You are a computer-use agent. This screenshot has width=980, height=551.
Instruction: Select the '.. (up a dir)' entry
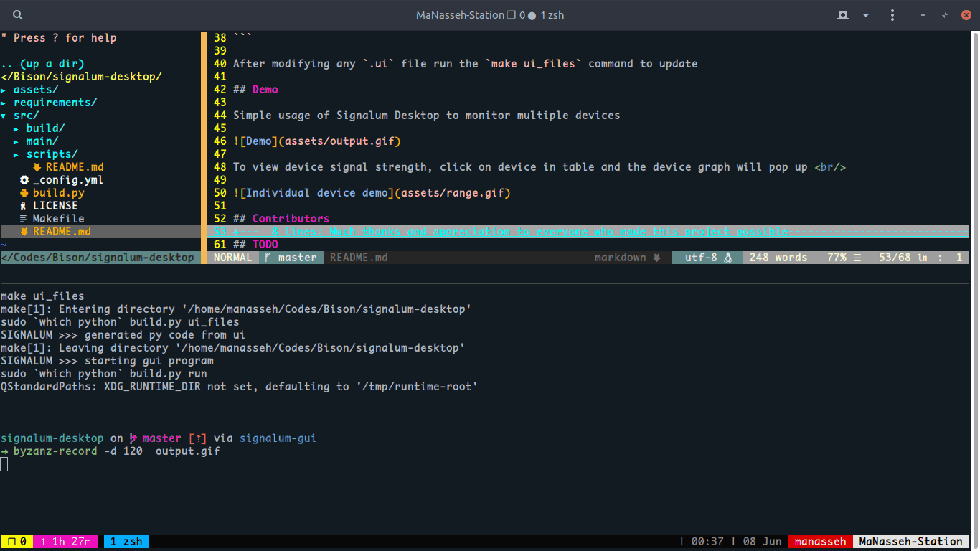[42, 64]
